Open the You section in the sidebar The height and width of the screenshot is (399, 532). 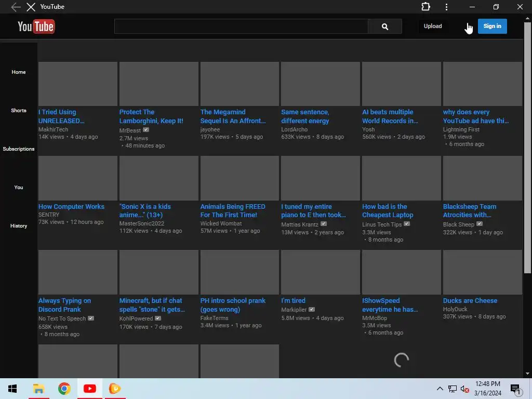point(19,187)
